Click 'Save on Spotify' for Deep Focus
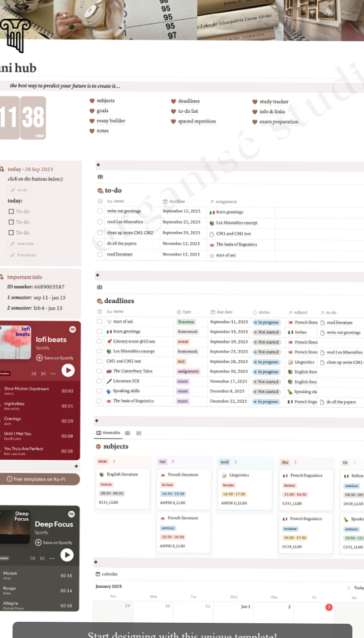364x638 pixels. coord(54,542)
